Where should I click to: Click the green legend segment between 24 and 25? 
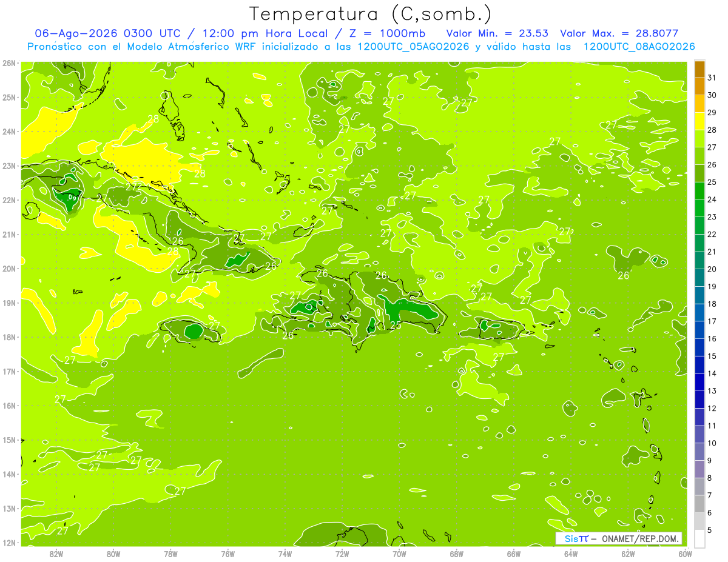(x=699, y=191)
